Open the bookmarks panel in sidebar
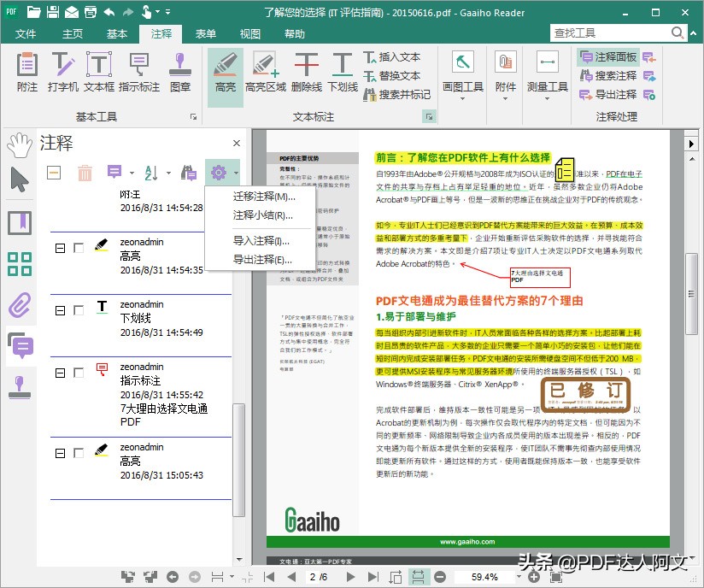The width and height of the screenshot is (704, 588). 20,223
